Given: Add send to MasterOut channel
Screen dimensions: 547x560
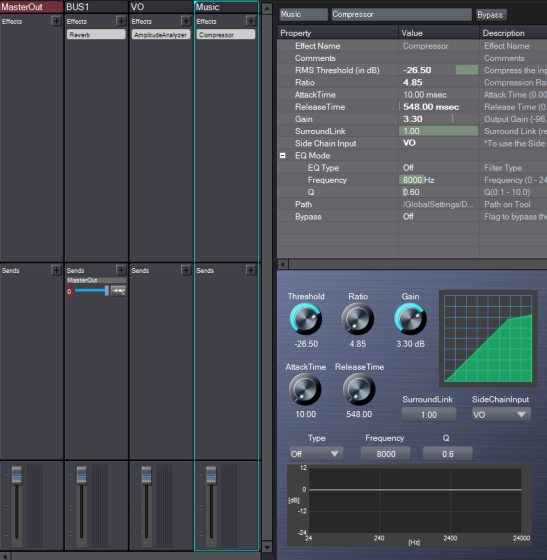Looking at the screenshot, I should pos(56,270).
